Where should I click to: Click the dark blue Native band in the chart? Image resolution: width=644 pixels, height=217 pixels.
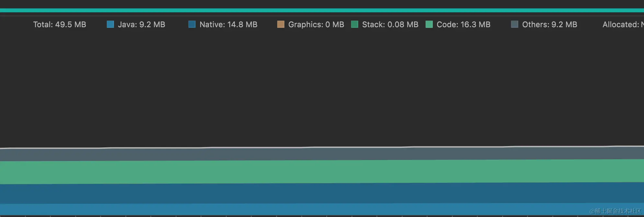tap(322, 193)
